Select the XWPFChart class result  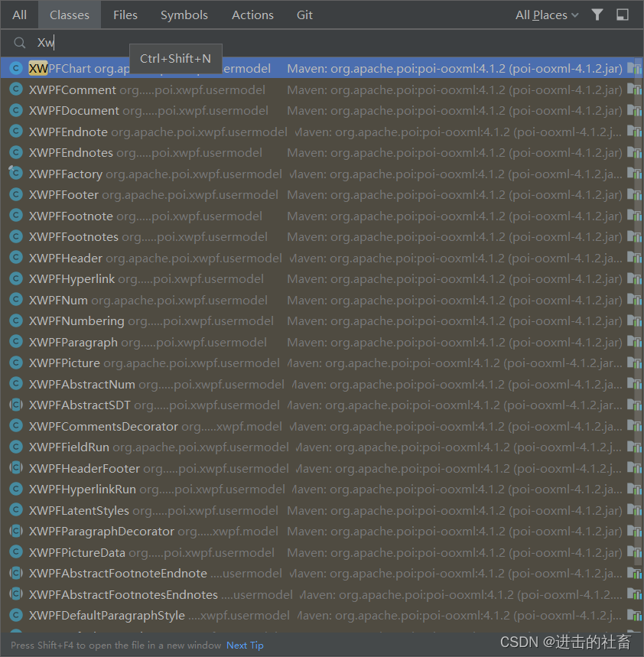(x=322, y=68)
